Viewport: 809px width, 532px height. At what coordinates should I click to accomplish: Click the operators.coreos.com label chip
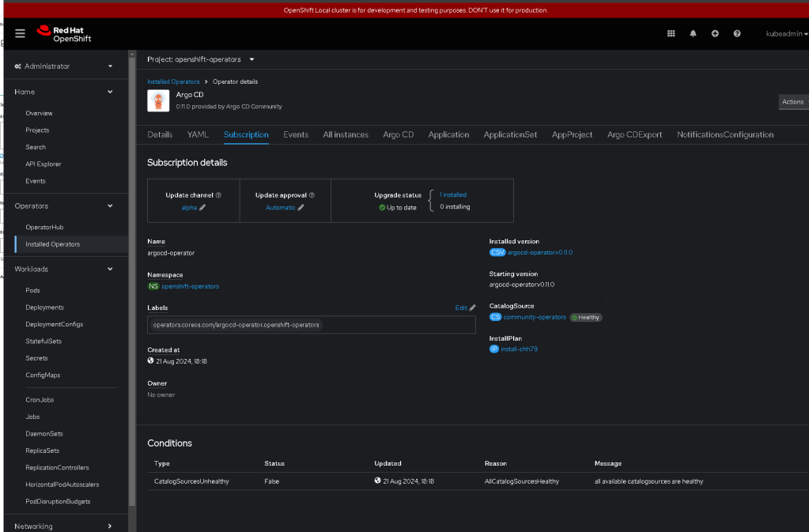pos(236,325)
